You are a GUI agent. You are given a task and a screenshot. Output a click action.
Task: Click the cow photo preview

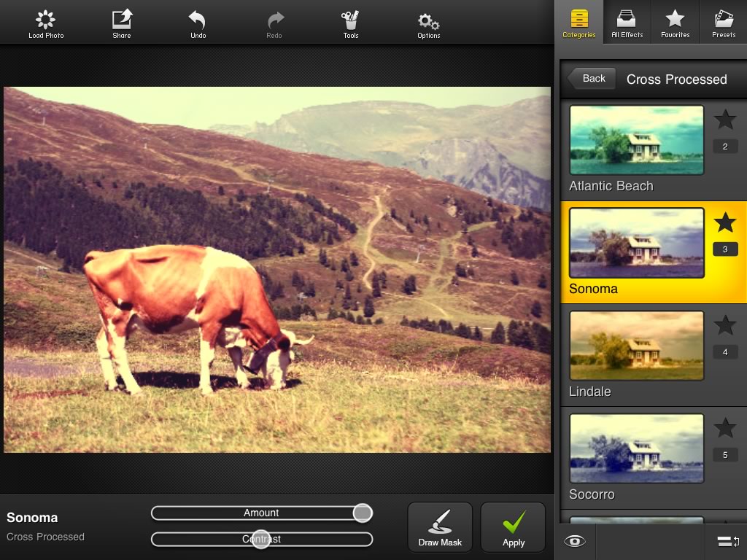[277, 270]
